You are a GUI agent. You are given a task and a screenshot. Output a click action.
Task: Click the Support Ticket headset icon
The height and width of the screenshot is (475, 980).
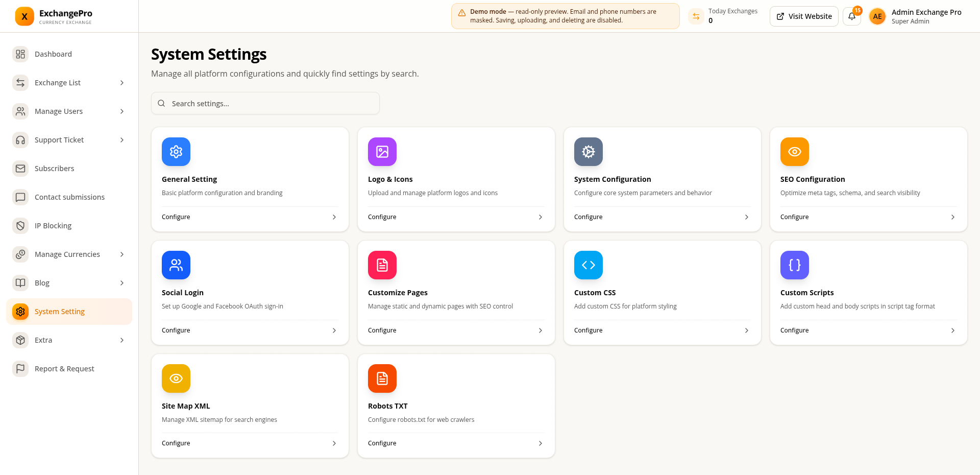[20, 140]
